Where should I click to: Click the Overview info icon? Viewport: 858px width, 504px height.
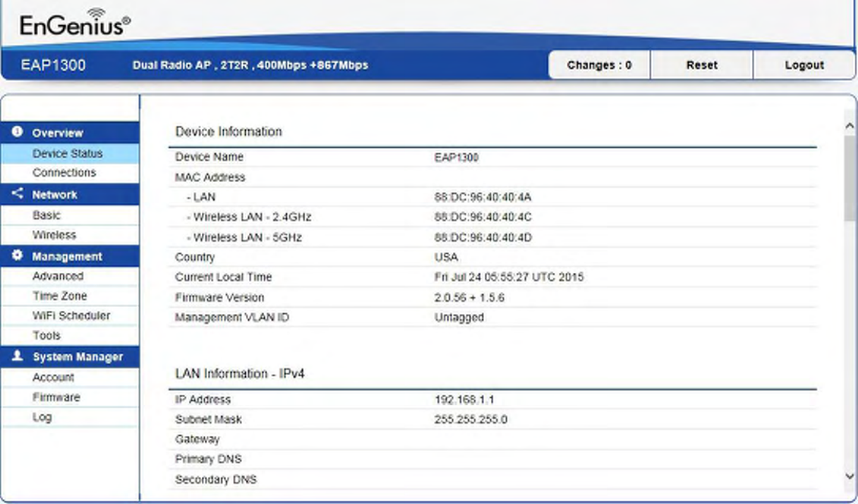(x=17, y=132)
